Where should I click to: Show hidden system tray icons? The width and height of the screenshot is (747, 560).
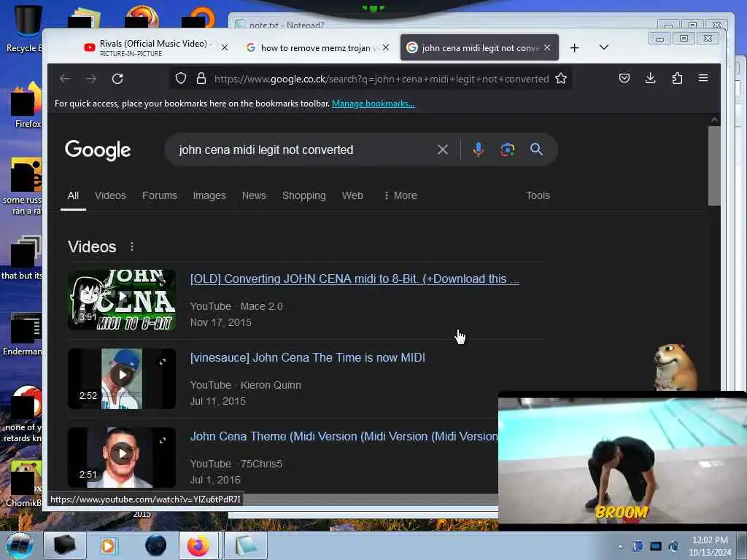point(620,546)
